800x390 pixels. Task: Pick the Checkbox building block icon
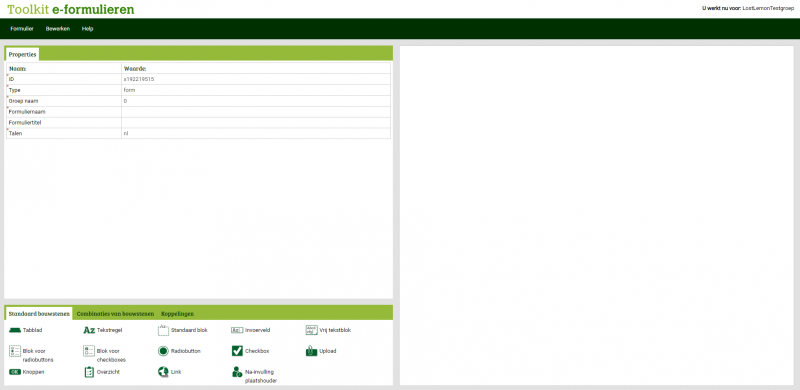pyautogui.click(x=237, y=351)
